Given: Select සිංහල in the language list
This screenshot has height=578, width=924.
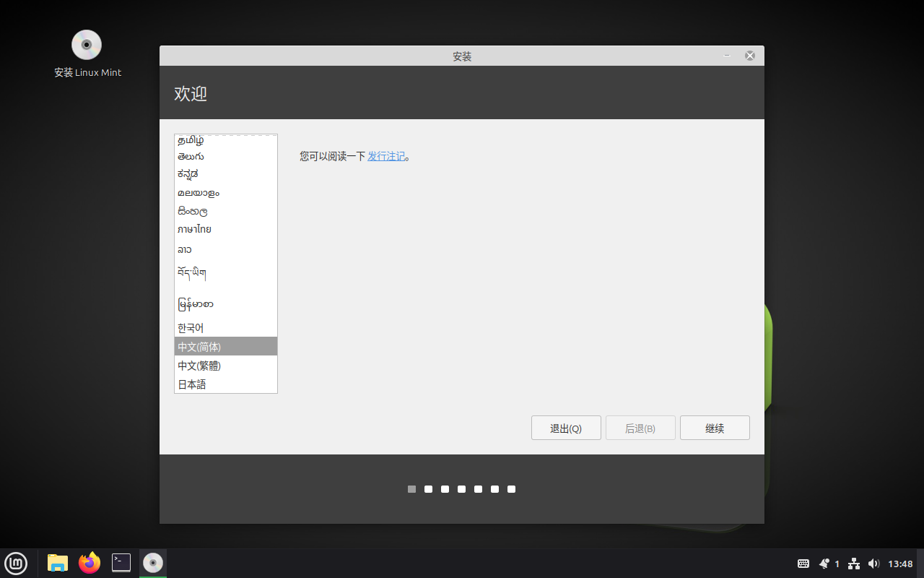Looking at the screenshot, I should (x=226, y=212).
